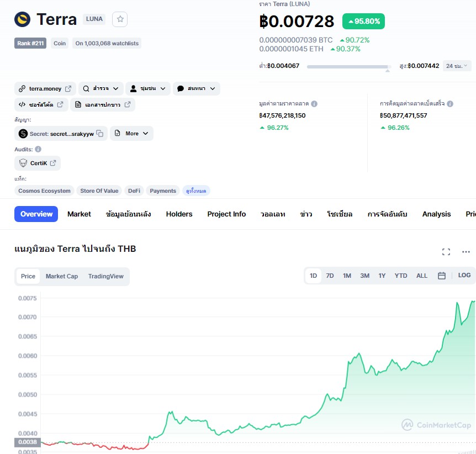Click the market cap info icon
476x454 pixels.
314,104
